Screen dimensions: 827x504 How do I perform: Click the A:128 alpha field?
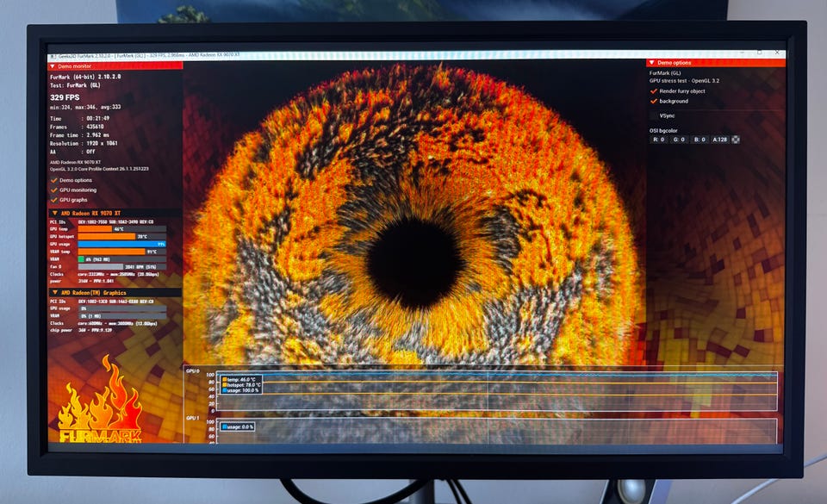pos(720,140)
